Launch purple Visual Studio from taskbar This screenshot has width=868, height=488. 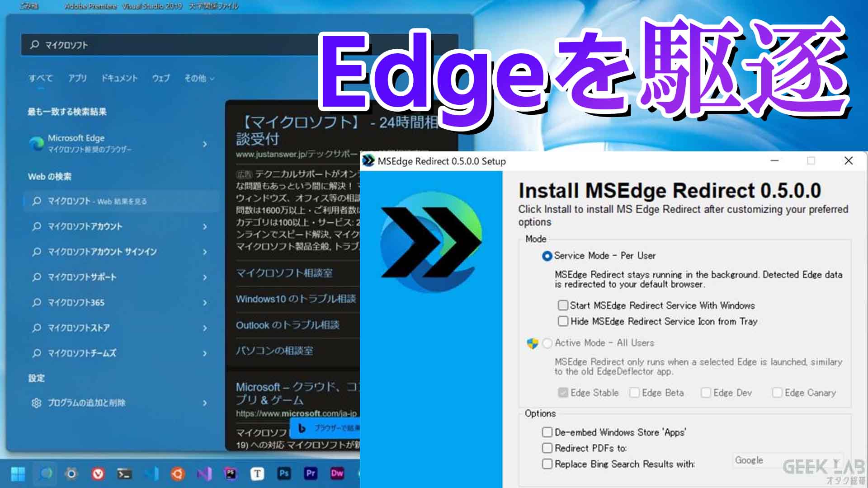(x=204, y=474)
